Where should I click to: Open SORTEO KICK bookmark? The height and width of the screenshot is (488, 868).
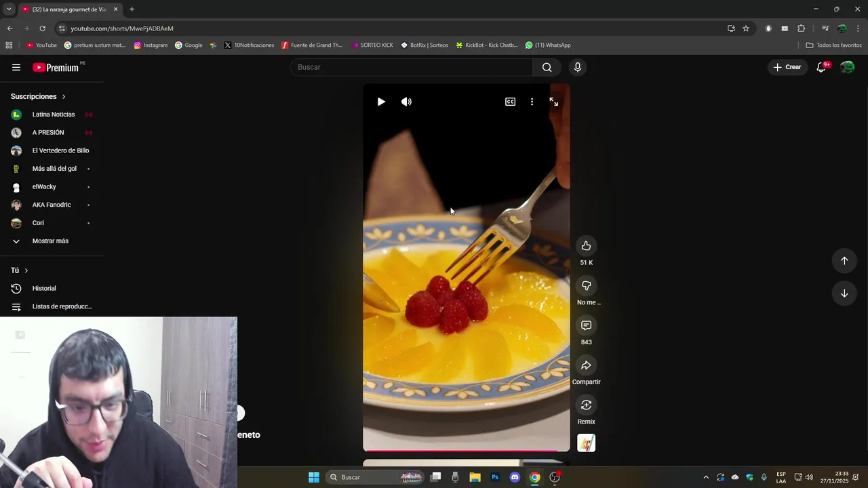coord(372,45)
